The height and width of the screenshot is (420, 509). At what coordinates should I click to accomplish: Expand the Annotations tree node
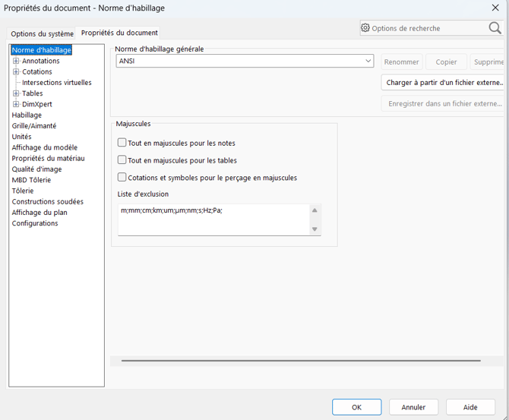coord(16,61)
